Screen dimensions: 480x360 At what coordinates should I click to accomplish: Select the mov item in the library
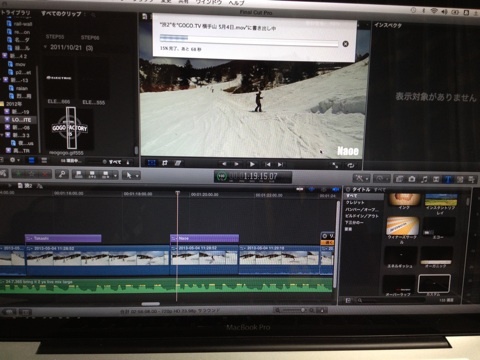click(17, 64)
